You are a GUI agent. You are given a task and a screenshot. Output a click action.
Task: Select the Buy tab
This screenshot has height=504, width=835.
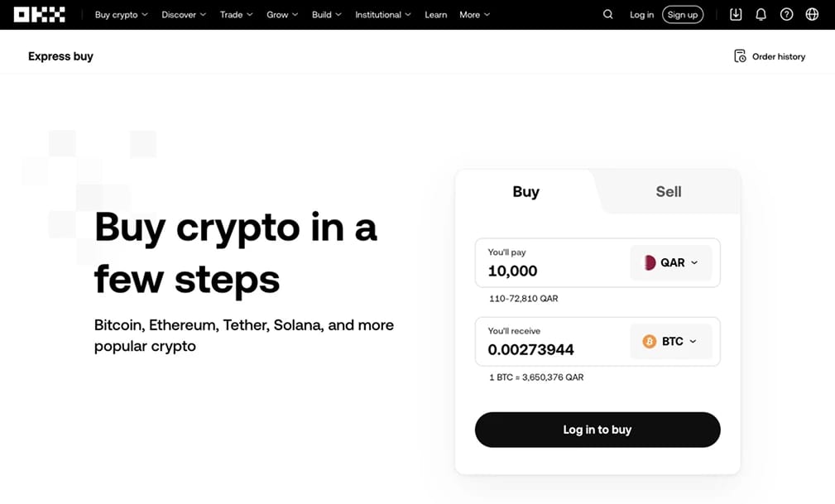point(525,192)
